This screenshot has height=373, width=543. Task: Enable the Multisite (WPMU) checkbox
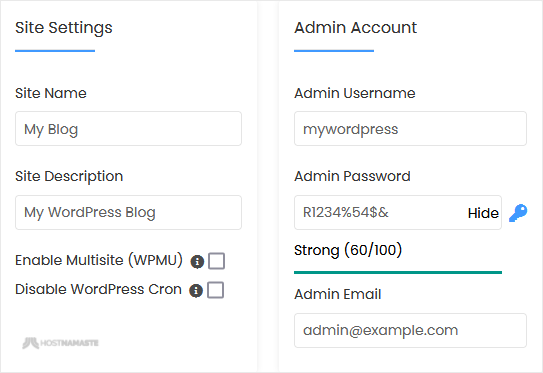coord(216,261)
